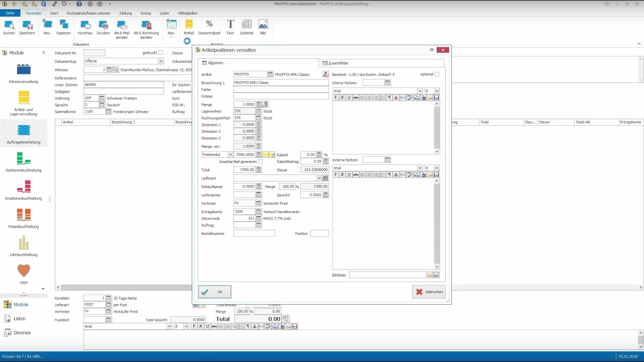Viewport: 644px width, 362px height.
Task: Click Ertragskonto 3200 lookup icon
Action: [x=259, y=212]
